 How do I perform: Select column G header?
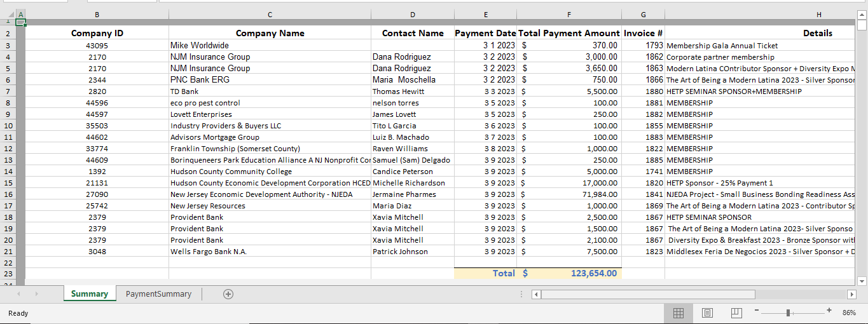coord(643,14)
